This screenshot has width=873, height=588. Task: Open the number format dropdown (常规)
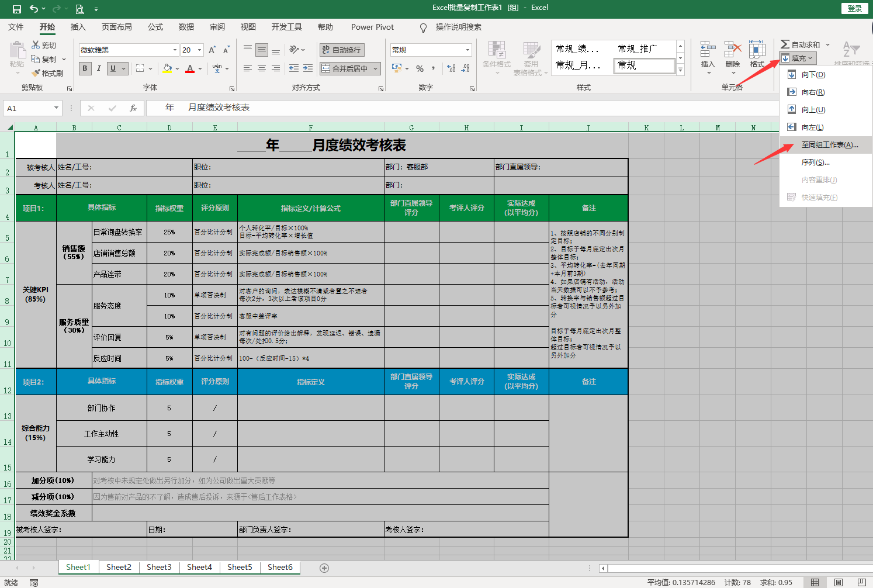(467, 50)
